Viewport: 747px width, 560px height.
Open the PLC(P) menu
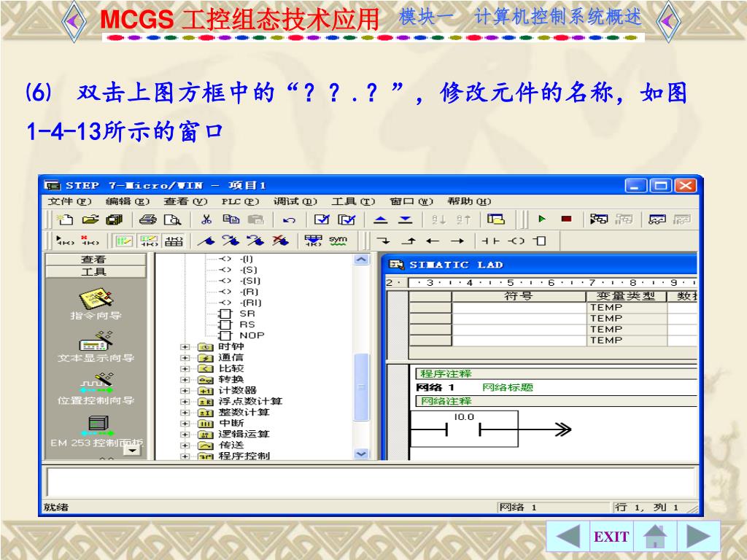[x=240, y=201]
